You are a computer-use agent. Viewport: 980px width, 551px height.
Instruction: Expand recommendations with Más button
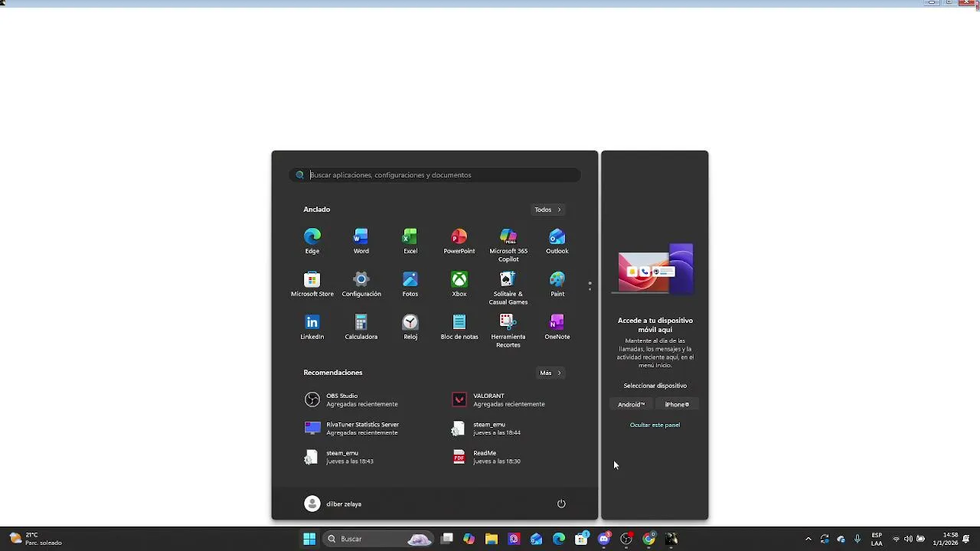(550, 373)
